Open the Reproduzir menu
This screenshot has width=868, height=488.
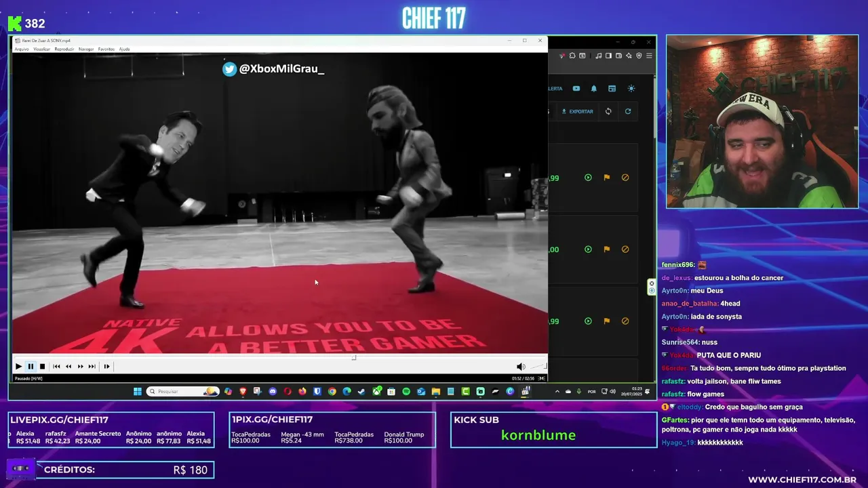pyautogui.click(x=64, y=49)
